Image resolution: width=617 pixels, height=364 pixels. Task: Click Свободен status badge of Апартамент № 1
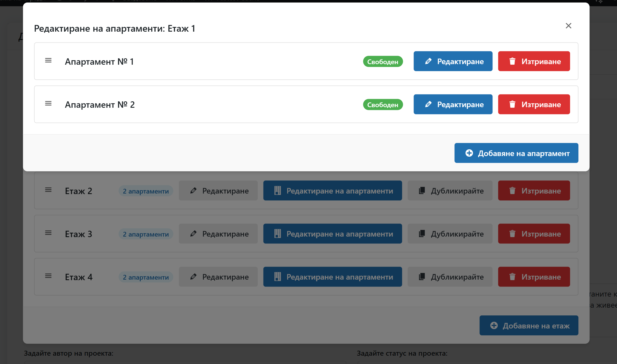[383, 62]
